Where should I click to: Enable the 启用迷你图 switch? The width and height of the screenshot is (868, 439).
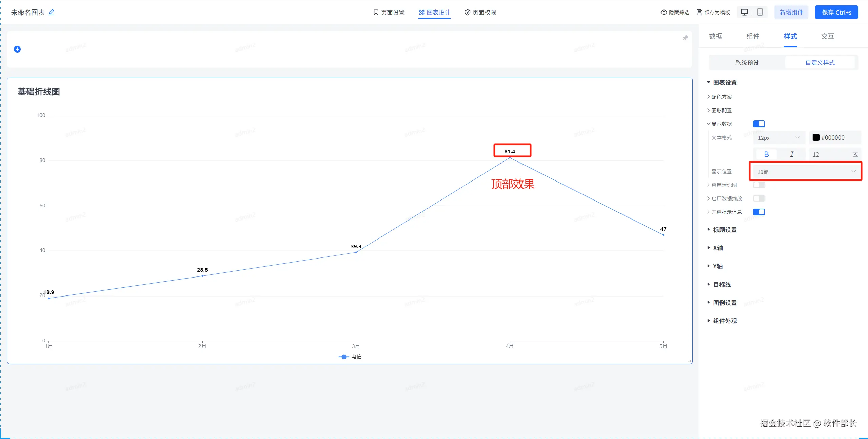click(x=759, y=185)
